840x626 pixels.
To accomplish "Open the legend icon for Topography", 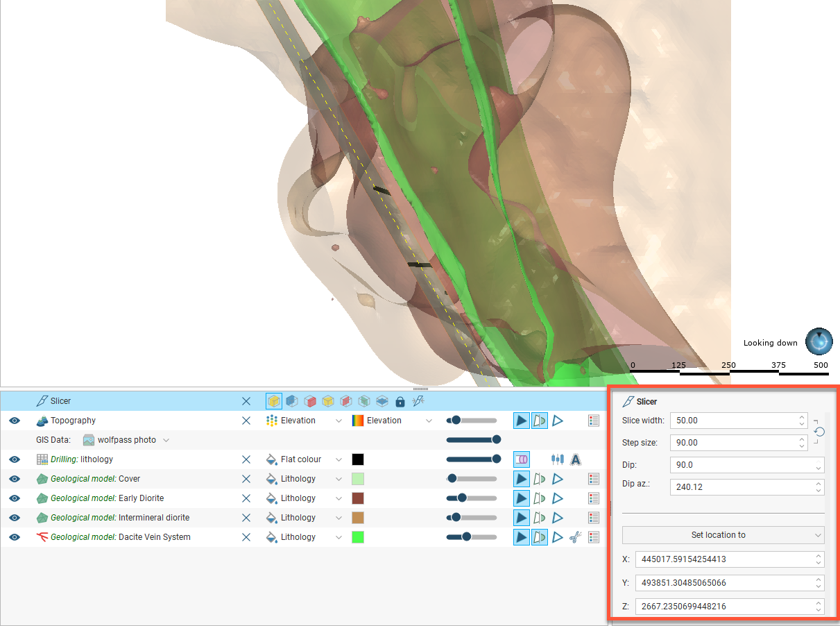I will click(x=593, y=421).
